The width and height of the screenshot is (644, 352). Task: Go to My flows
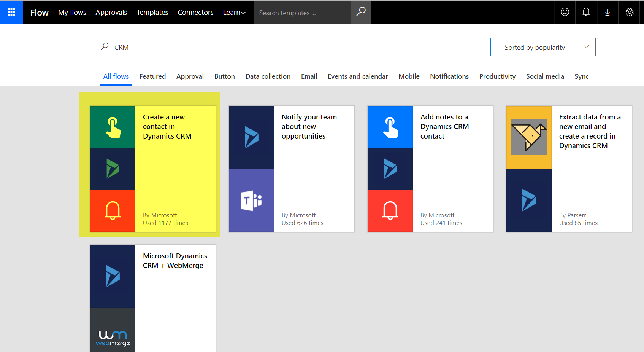[x=72, y=13]
